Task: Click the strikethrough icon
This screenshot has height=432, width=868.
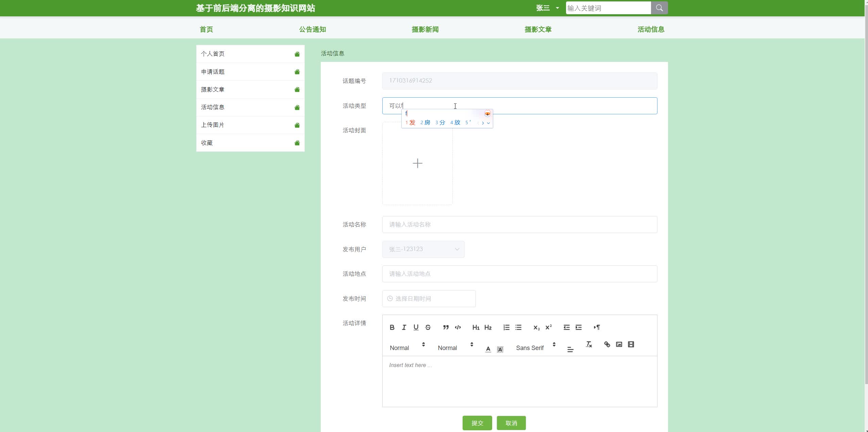Action: [x=428, y=327]
